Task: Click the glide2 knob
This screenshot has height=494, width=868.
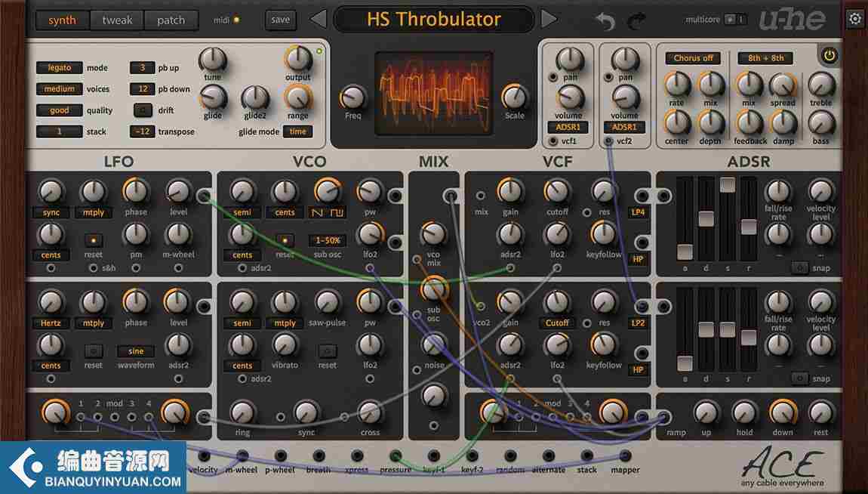Action: click(255, 98)
